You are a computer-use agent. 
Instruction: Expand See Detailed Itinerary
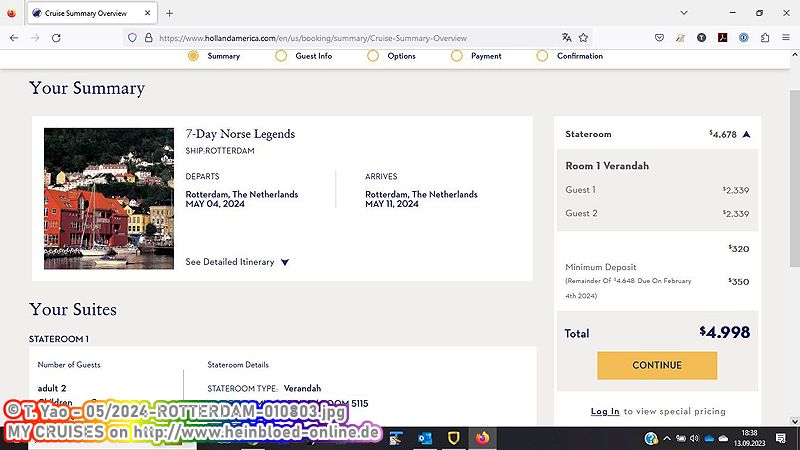(x=237, y=262)
